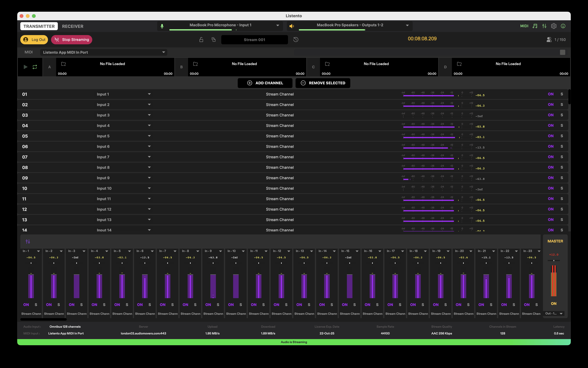Load a file into player A
Viewport: 588px width, 368px height.
pyautogui.click(x=64, y=64)
